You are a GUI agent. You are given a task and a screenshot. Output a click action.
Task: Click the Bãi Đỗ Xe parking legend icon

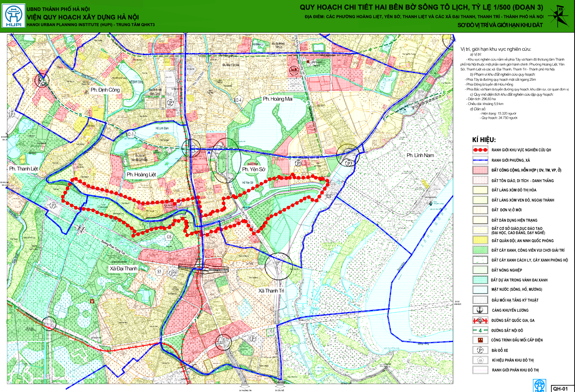(x=480, y=350)
